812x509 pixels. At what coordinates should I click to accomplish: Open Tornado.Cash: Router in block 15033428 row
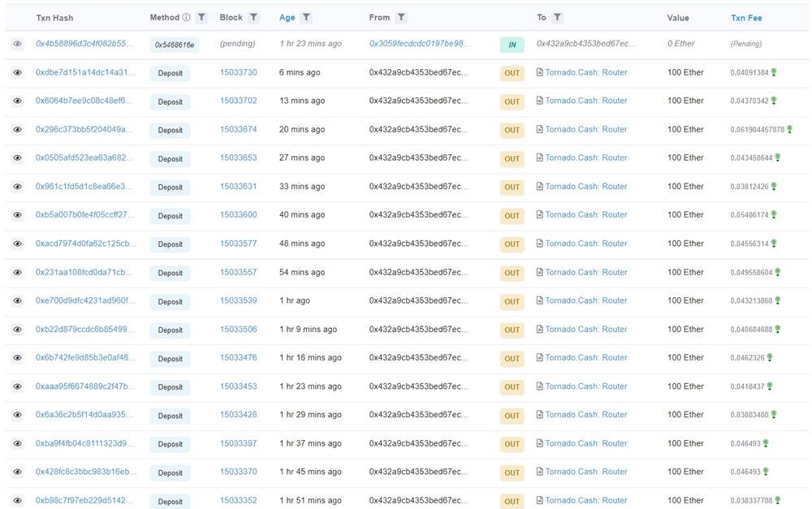tap(586, 414)
